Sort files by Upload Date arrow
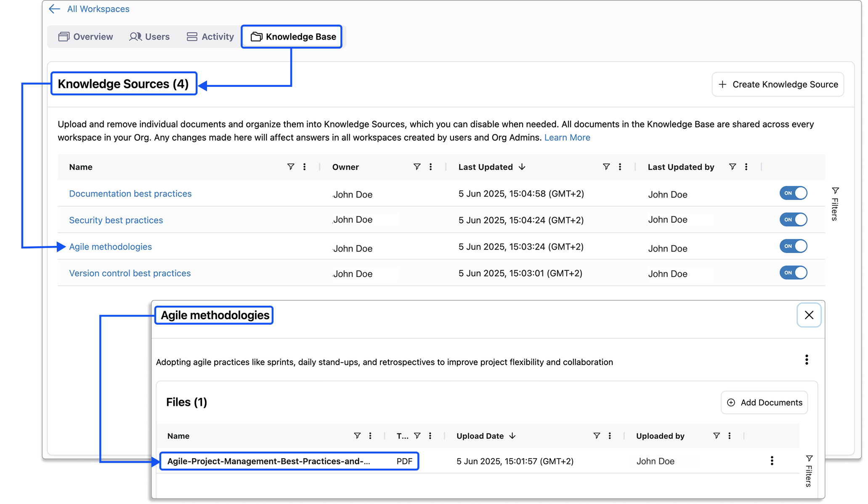Image resolution: width=868 pixels, height=504 pixels. point(512,436)
